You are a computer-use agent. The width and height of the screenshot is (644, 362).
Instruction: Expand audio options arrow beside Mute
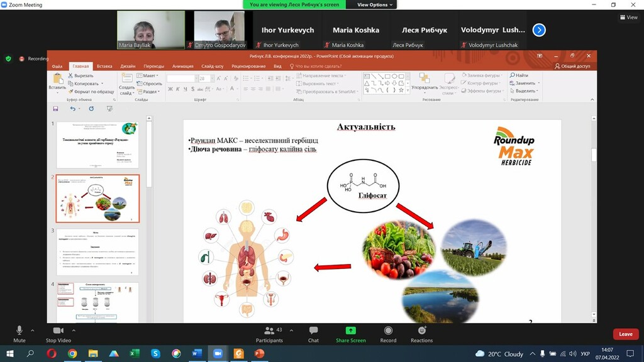pos(33,330)
